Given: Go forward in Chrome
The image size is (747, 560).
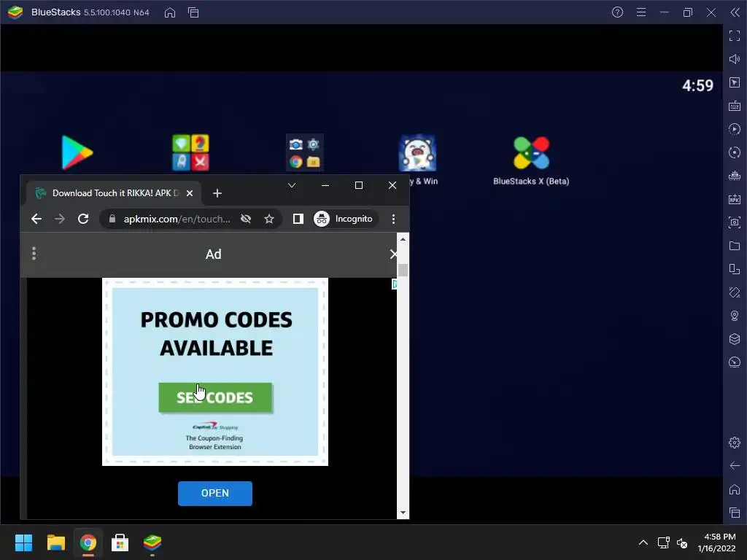Looking at the screenshot, I should [x=60, y=219].
